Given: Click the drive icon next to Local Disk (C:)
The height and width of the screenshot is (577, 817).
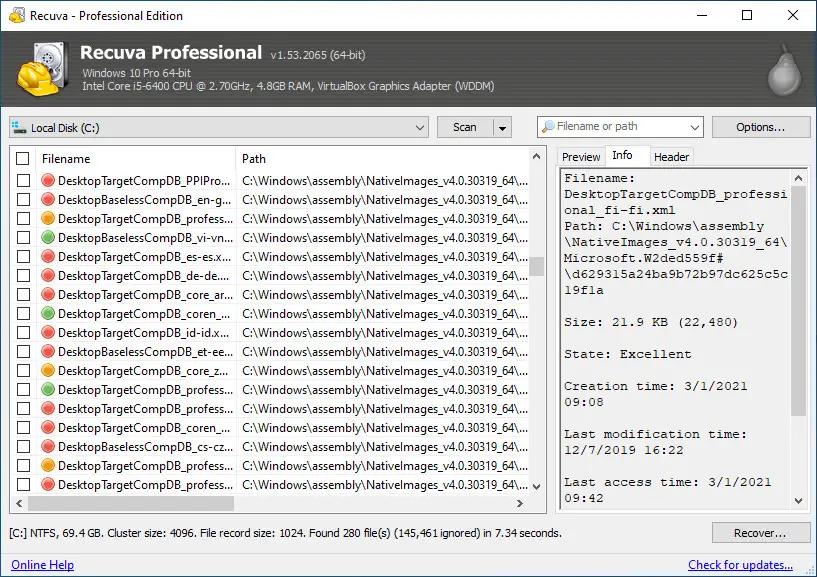Looking at the screenshot, I should tap(19, 128).
